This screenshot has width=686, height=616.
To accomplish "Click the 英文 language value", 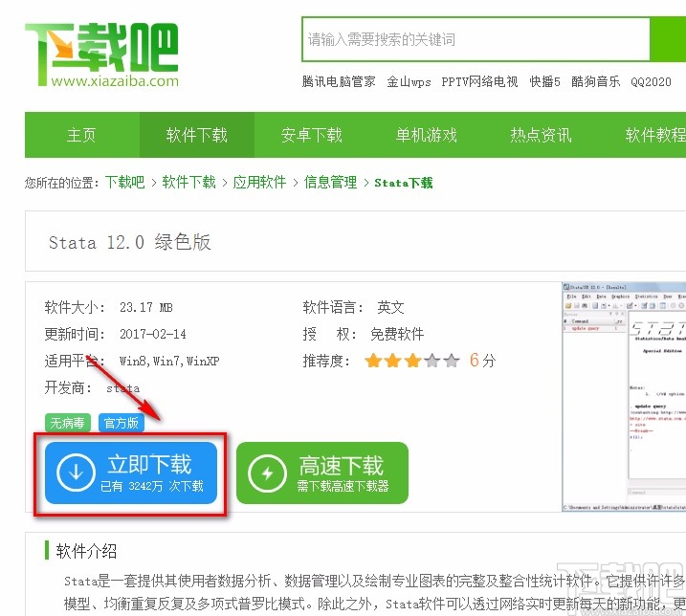I will point(390,307).
